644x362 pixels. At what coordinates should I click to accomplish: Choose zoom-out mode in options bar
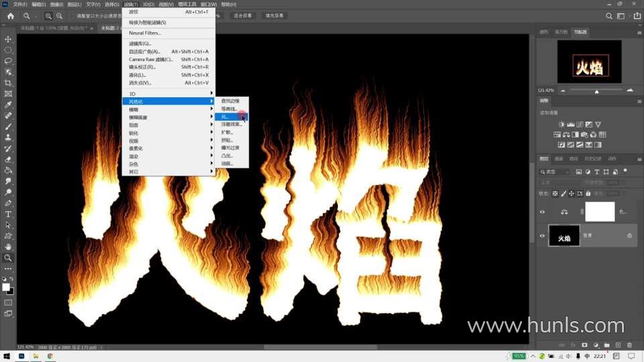click(x=59, y=16)
